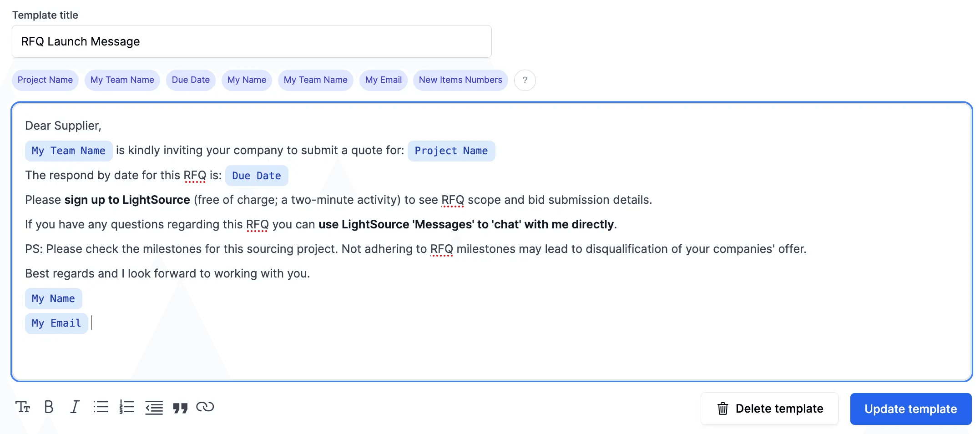This screenshot has width=980, height=434.
Task: Insert a bulleted list
Action: [101, 407]
